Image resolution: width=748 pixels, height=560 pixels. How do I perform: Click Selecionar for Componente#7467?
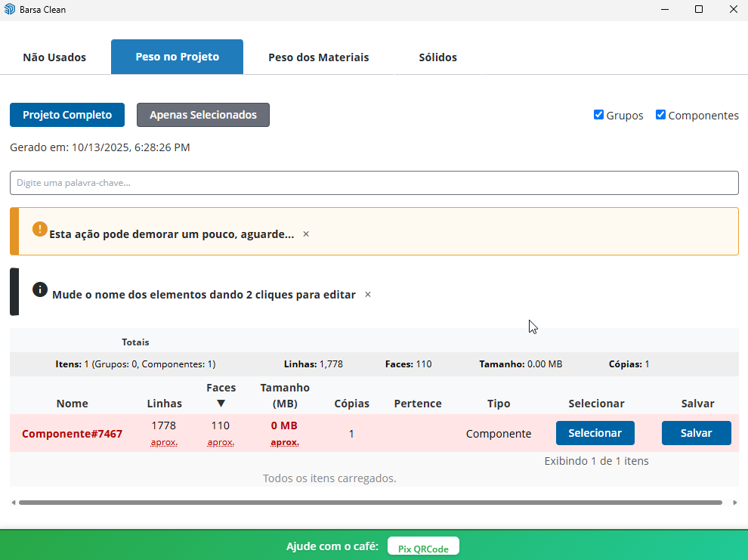click(595, 433)
